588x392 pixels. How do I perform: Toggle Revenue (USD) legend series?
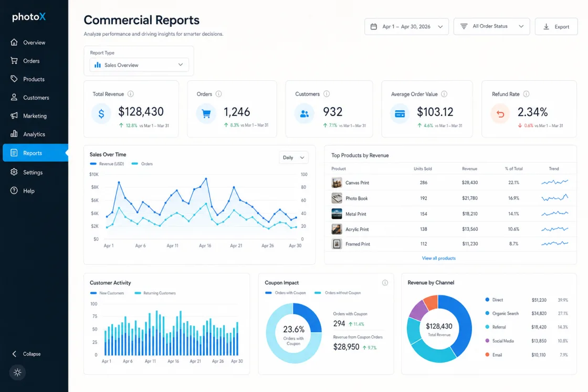[x=107, y=164]
